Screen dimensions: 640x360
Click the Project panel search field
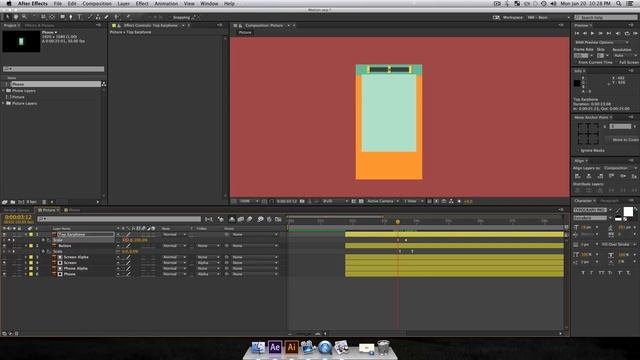coord(53,69)
